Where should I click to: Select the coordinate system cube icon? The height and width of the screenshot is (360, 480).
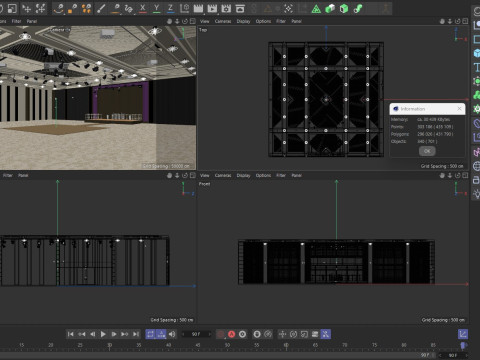pyautogui.click(x=184, y=8)
